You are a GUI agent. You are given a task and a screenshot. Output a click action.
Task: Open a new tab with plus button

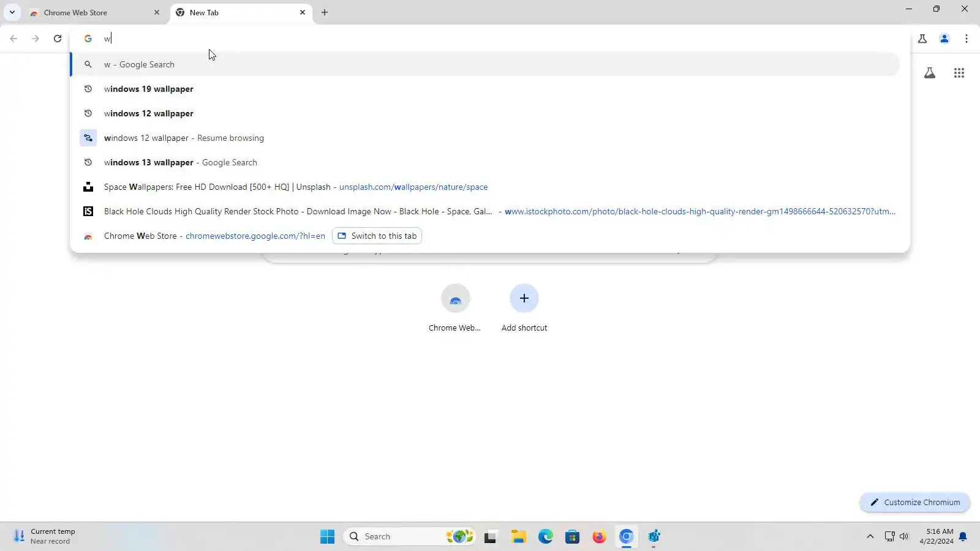pos(325,12)
